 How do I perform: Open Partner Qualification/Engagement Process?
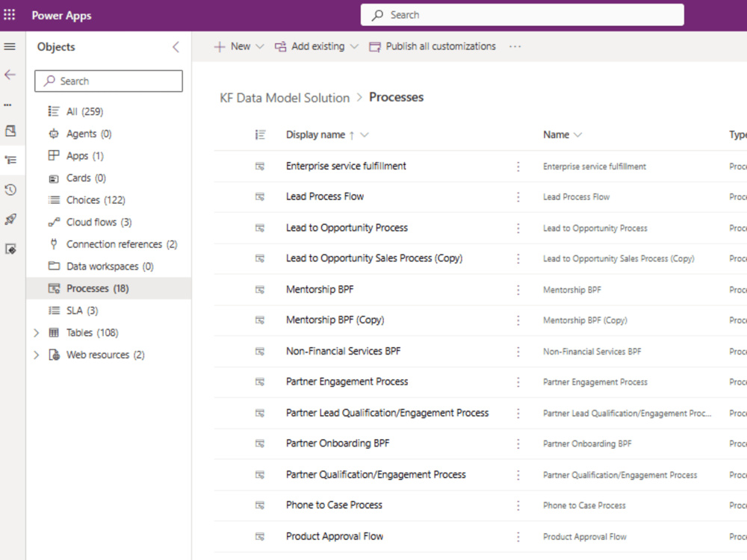pyautogui.click(x=376, y=475)
